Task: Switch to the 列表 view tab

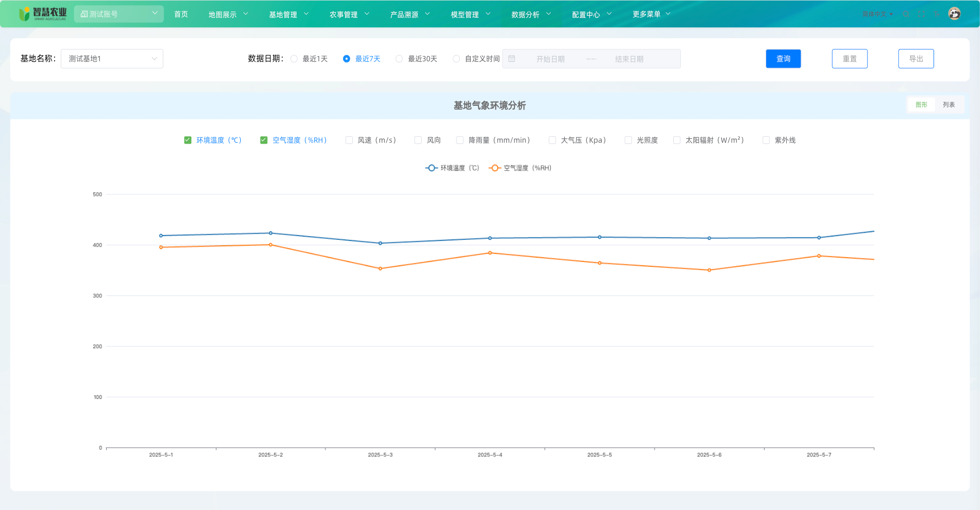Action: pyautogui.click(x=948, y=105)
